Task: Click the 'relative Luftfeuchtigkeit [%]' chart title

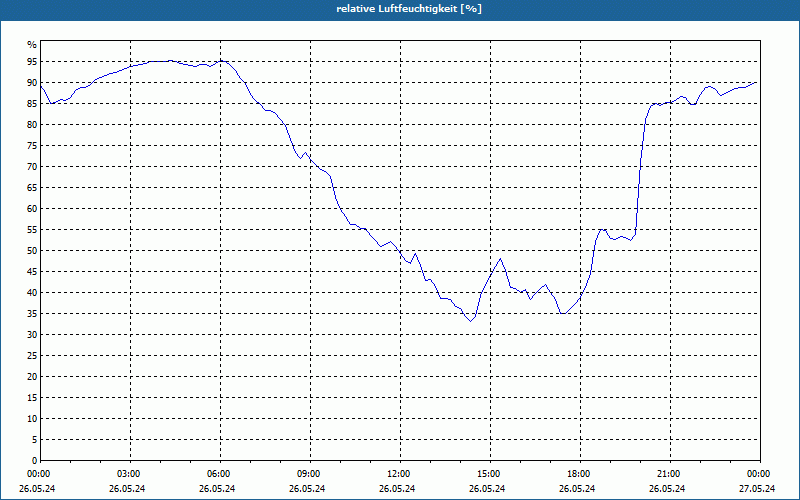Action: pyautogui.click(x=409, y=9)
